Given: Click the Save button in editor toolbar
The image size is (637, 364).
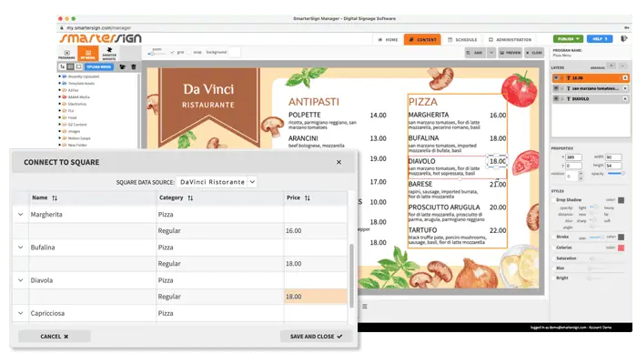Looking at the screenshot, I should pos(475,53).
